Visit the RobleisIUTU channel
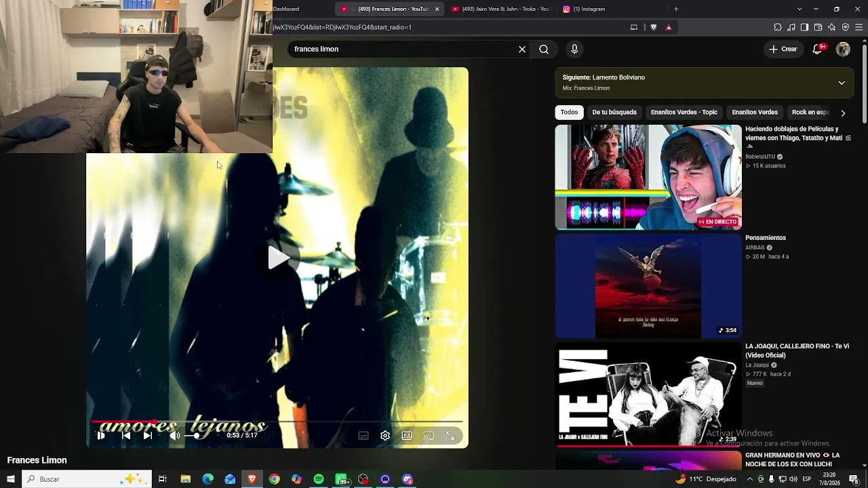 point(760,157)
